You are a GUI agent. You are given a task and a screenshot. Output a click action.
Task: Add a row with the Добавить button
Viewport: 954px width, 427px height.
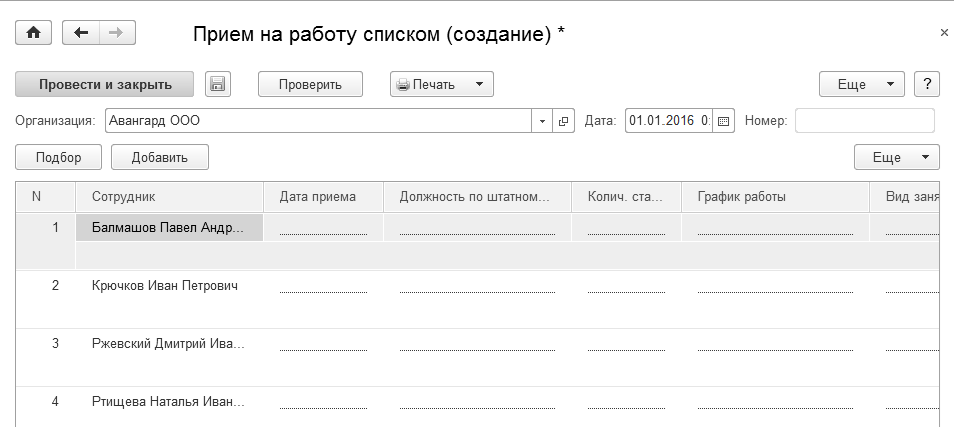coord(159,157)
